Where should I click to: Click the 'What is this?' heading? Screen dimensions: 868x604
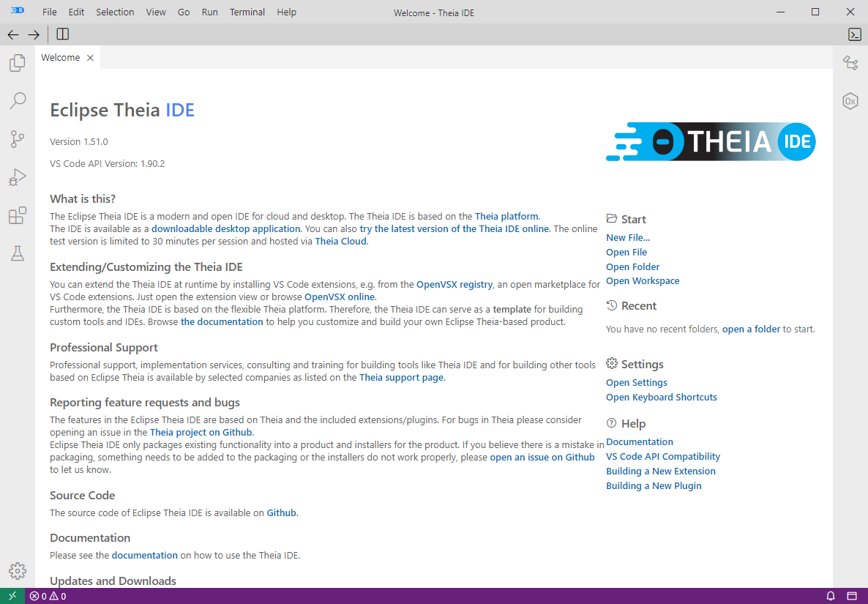(x=83, y=198)
